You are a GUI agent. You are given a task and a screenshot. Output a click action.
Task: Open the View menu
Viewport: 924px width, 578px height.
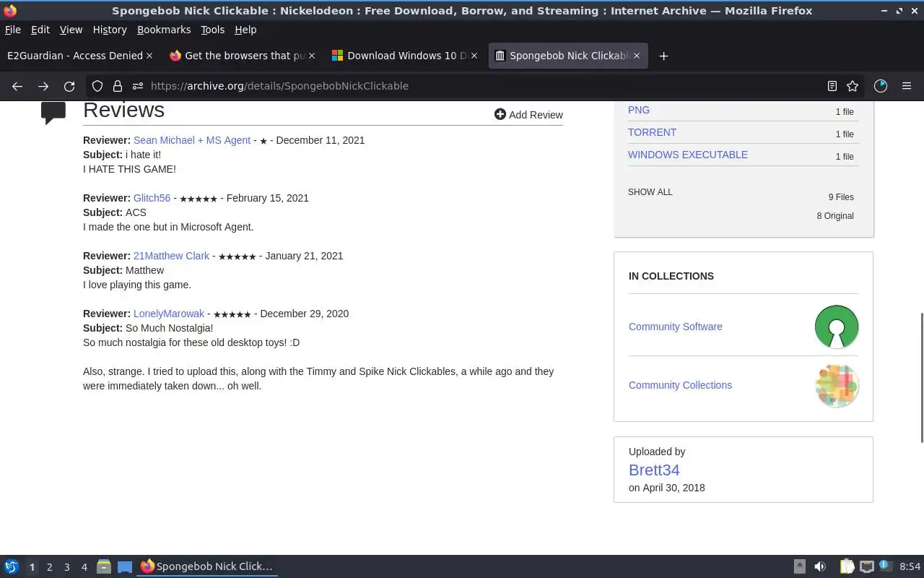coord(71,30)
